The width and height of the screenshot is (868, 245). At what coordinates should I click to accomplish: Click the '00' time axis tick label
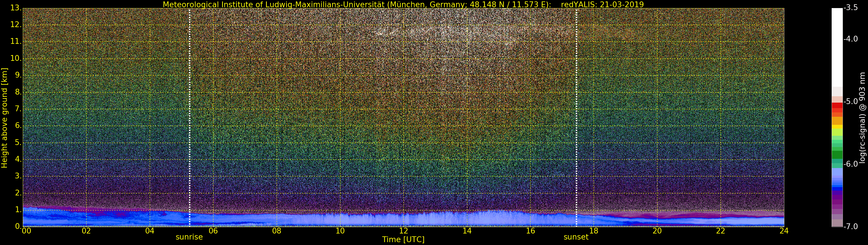tap(26, 231)
